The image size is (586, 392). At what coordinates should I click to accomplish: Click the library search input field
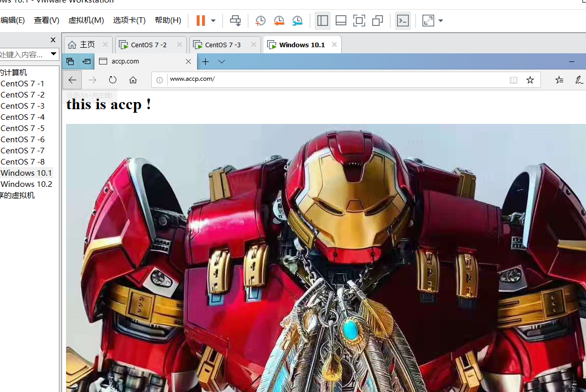pos(23,54)
